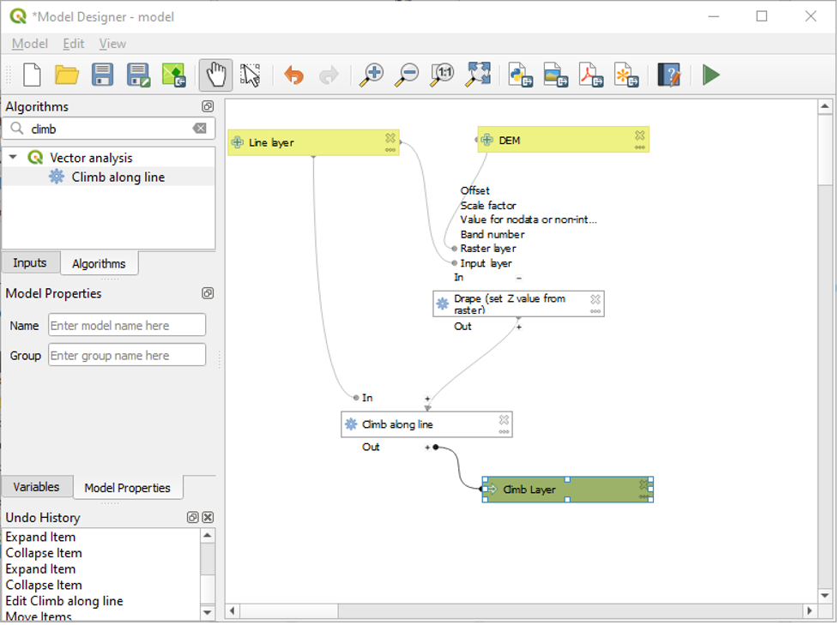Switch to the Variables tab
This screenshot has width=840, height=625.
(36, 487)
